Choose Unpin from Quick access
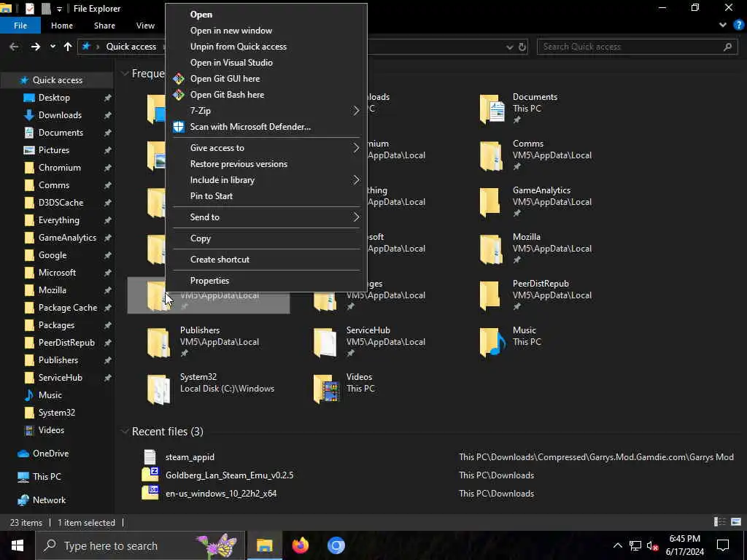Viewport: 747px width, 560px height. pyautogui.click(x=239, y=47)
